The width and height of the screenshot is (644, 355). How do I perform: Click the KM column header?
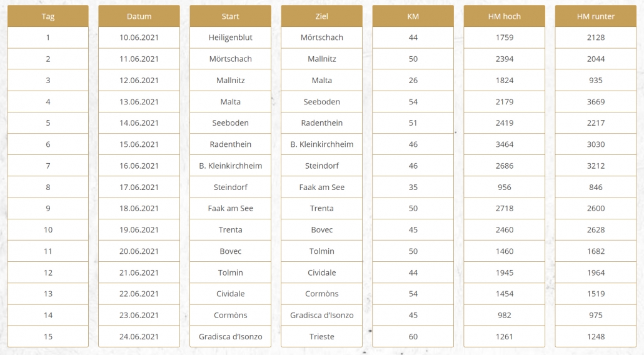tap(413, 16)
